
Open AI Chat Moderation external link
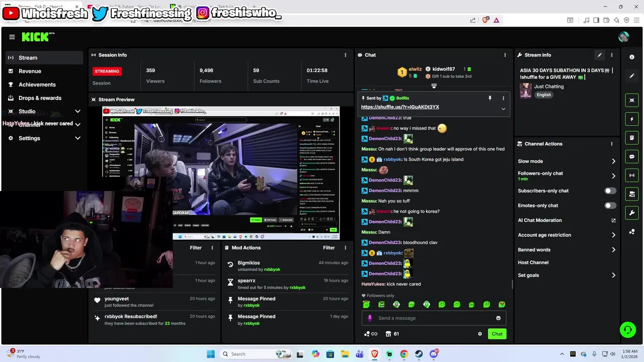613,220
